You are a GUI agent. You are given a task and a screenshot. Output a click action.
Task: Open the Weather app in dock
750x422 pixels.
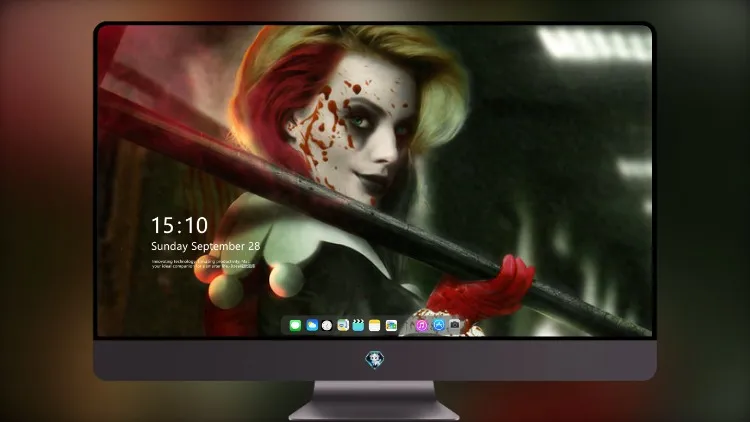pyautogui.click(x=312, y=326)
